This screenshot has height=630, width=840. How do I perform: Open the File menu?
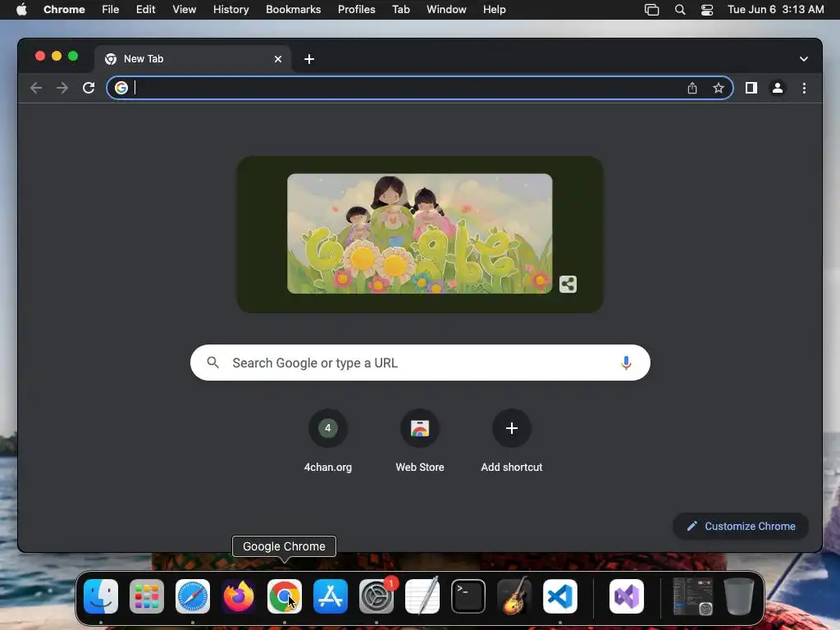tap(111, 10)
